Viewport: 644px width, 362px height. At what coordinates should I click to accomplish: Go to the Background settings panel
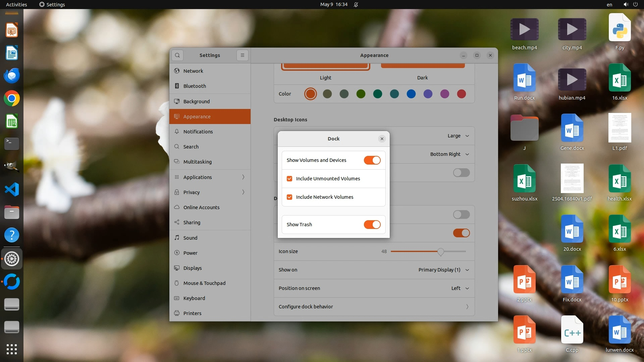click(x=197, y=102)
